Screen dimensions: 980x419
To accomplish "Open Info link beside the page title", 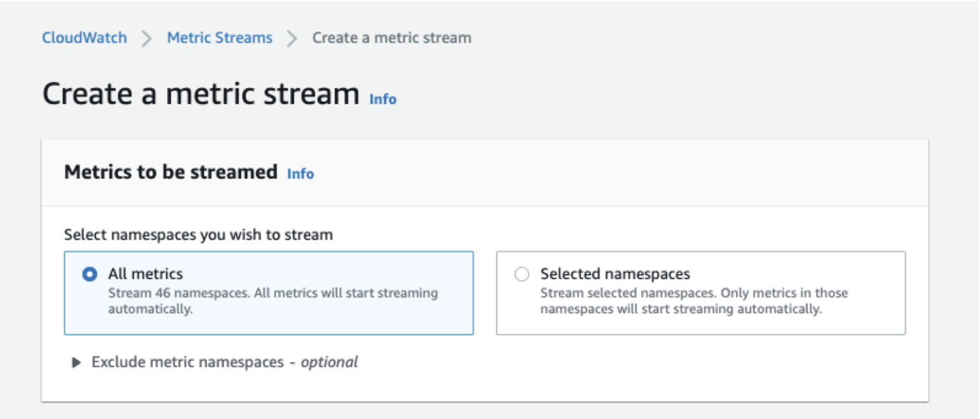I will pos(382,99).
